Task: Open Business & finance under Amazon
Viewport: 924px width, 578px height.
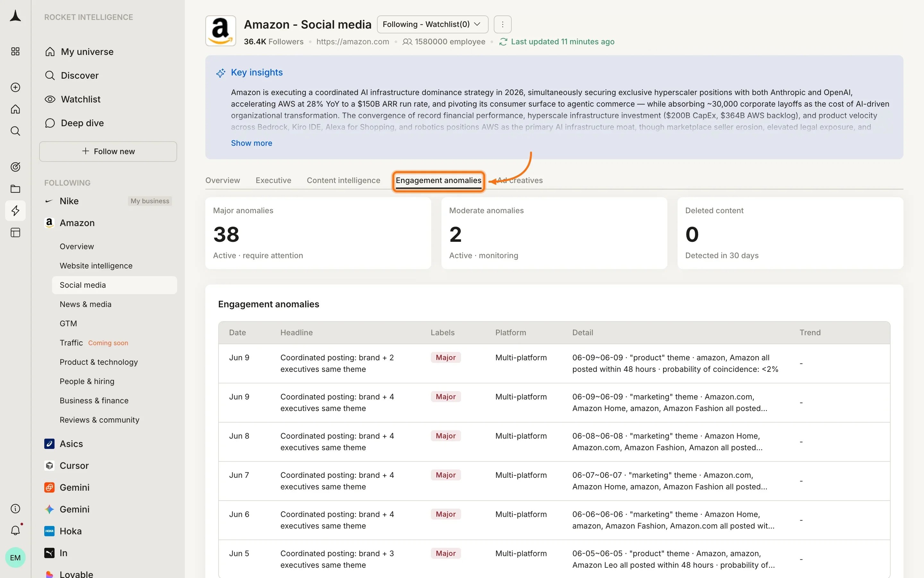Action: coord(94,401)
